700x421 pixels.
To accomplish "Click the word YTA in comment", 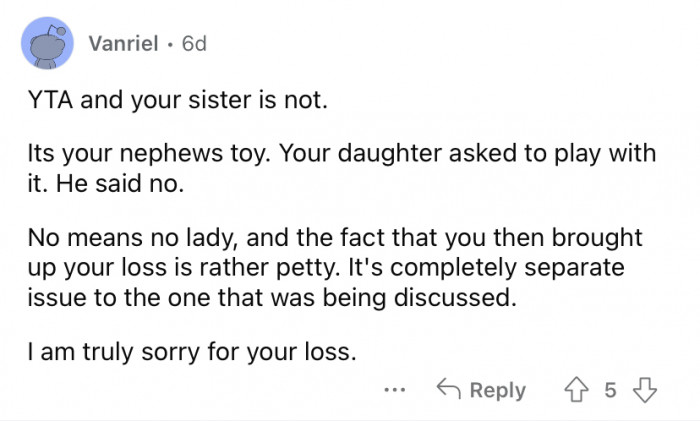I will point(47,101).
